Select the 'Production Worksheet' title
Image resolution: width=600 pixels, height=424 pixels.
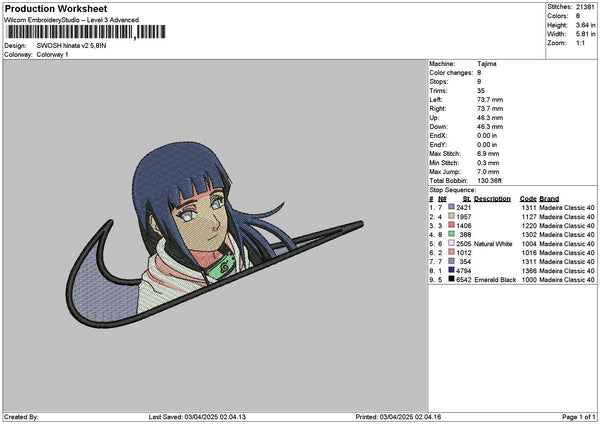[x=56, y=8]
